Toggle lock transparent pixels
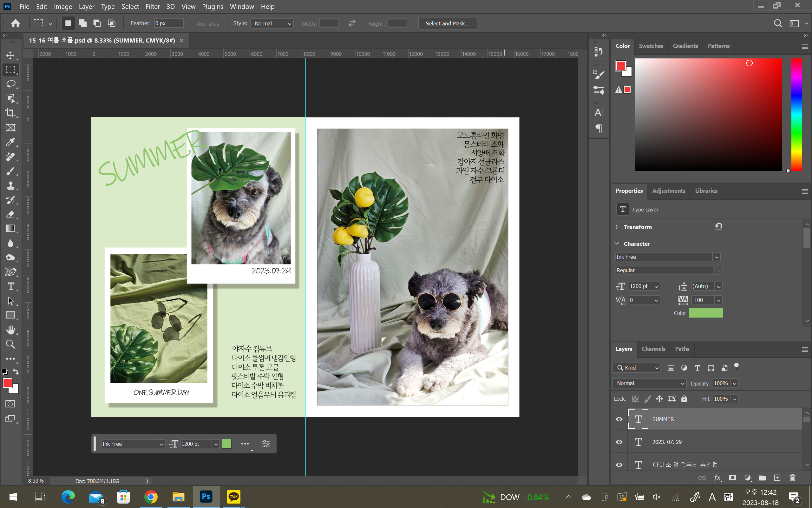812x508 pixels. (x=635, y=399)
